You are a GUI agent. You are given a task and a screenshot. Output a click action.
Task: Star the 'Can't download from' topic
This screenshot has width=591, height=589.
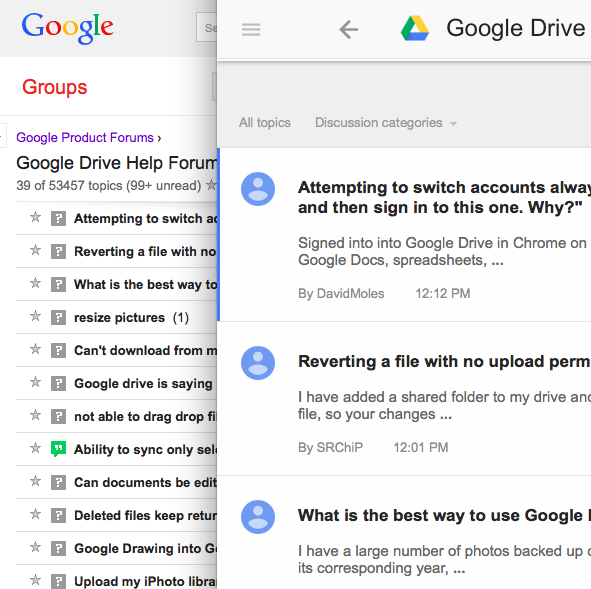click(35, 349)
